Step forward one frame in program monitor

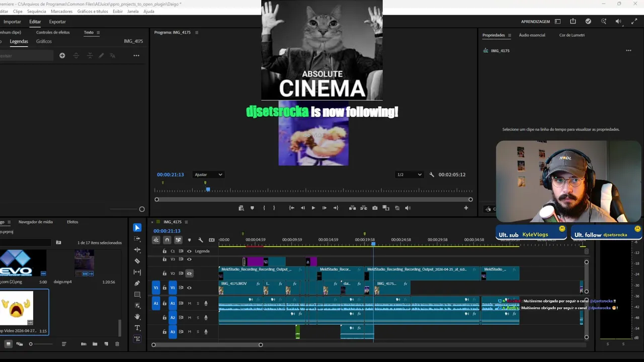325,208
